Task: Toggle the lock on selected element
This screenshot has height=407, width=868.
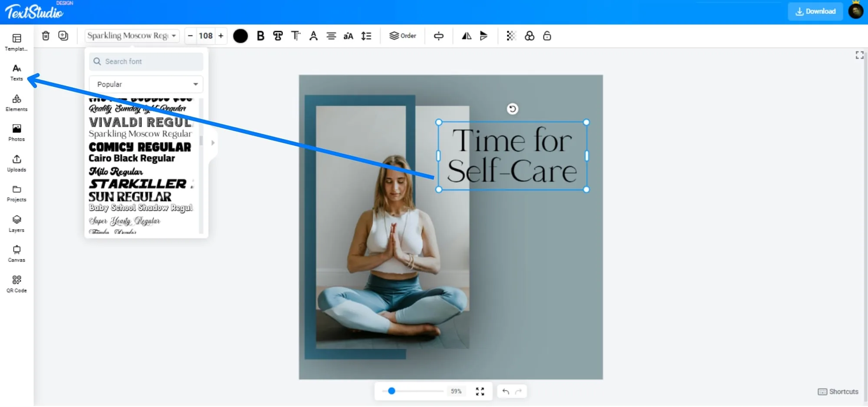Action: click(547, 36)
